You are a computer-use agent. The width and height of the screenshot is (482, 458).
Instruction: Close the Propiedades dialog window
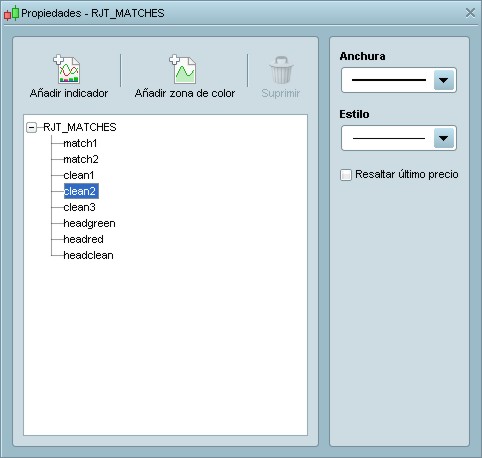pyautogui.click(x=470, y=13)
